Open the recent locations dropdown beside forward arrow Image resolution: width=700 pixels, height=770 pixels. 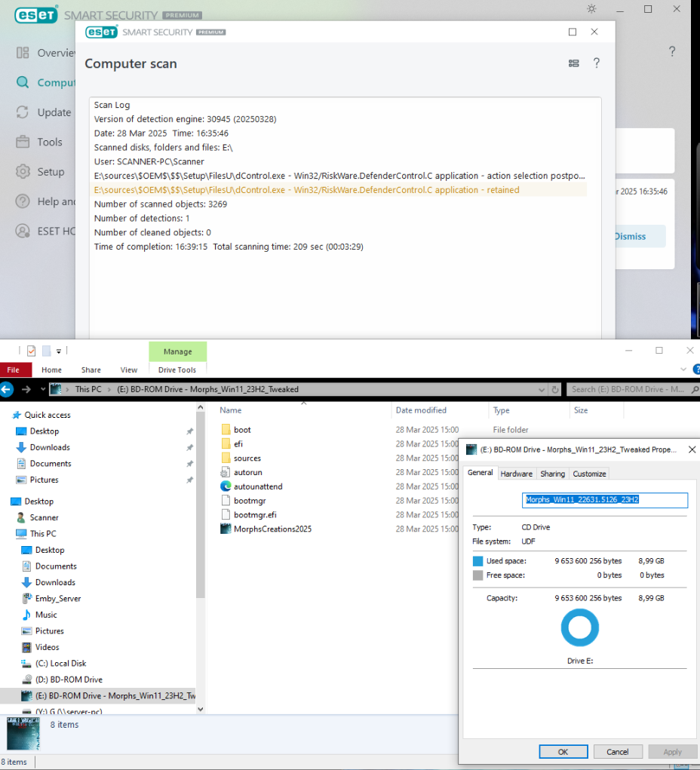coord(43,389)
